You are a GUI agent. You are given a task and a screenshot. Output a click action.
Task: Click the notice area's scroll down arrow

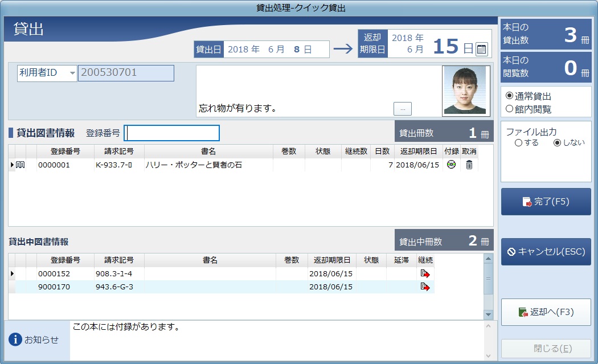[489, 356]
